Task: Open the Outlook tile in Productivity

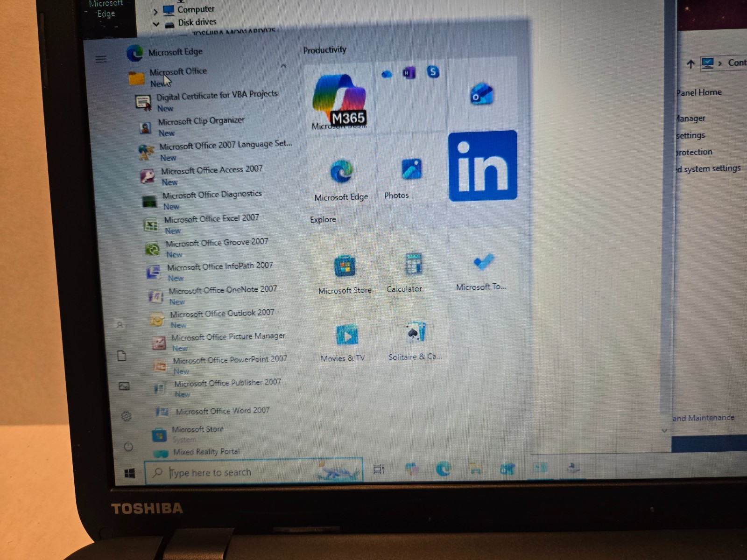Action: coord(482,95)
